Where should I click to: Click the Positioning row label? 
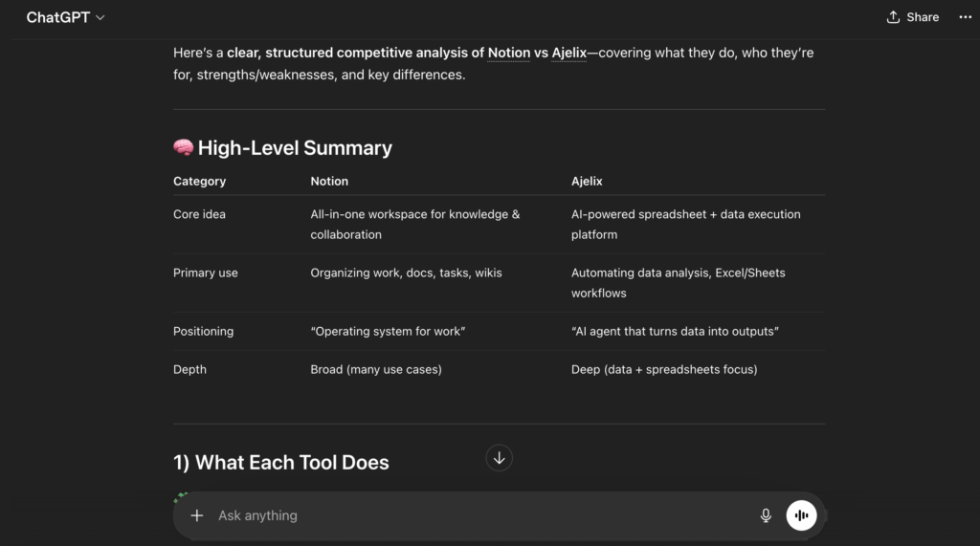point(203,331)
